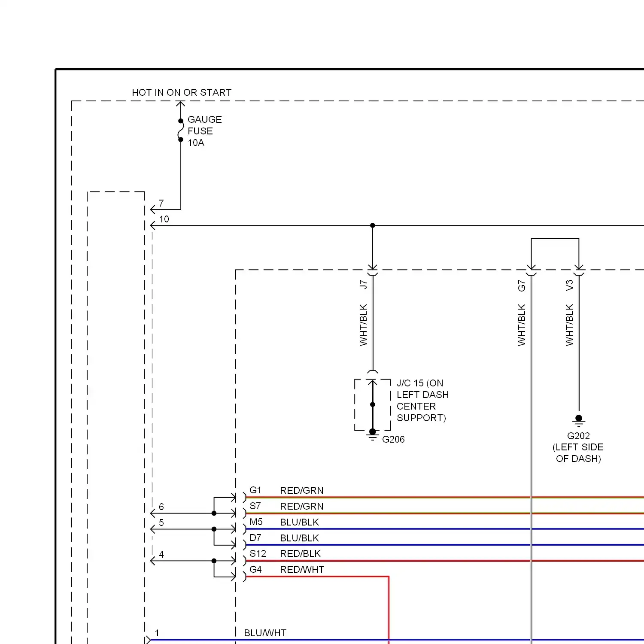
Task: Click the G7 connector label
Action: coord(522,286)
